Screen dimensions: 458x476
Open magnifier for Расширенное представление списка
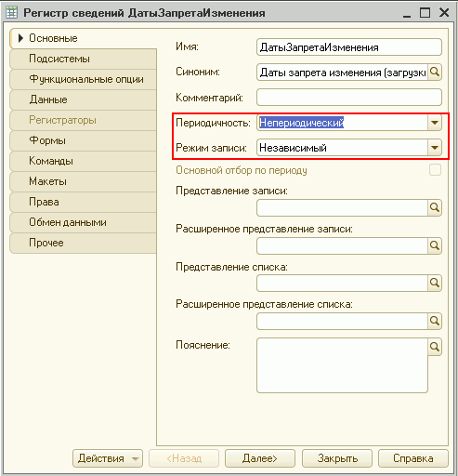435,321
